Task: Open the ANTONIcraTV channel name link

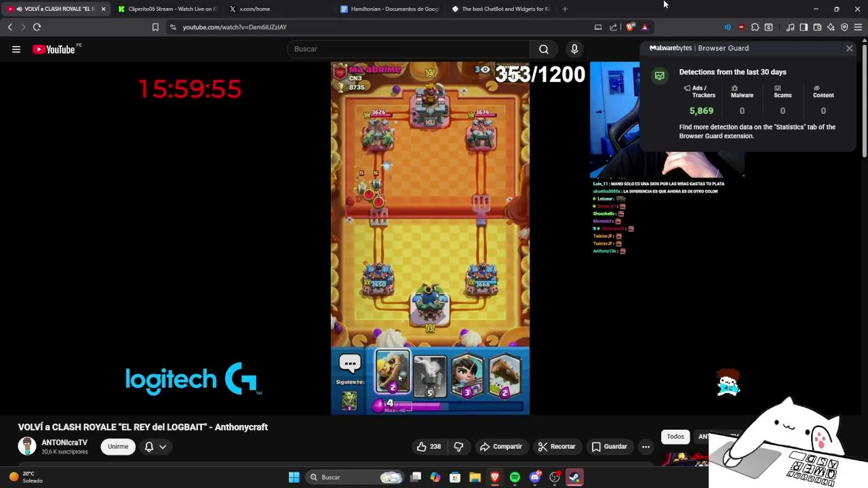Action: tap(64, 443)
